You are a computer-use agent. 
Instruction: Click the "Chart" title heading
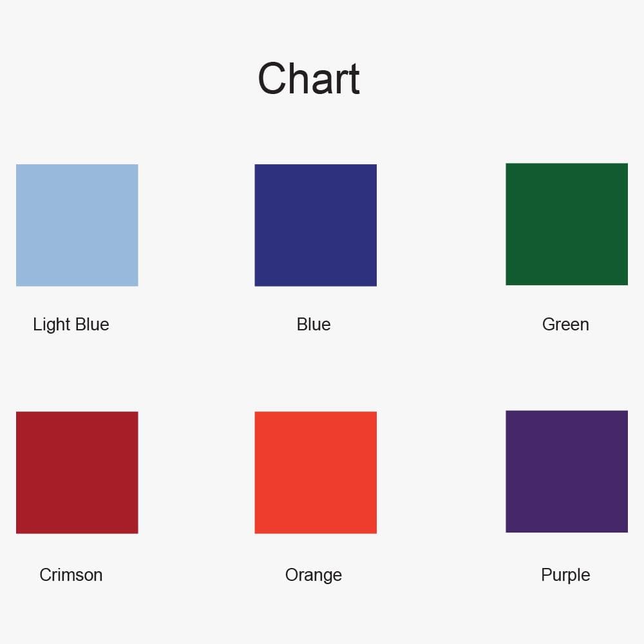[x=308, y=79]
